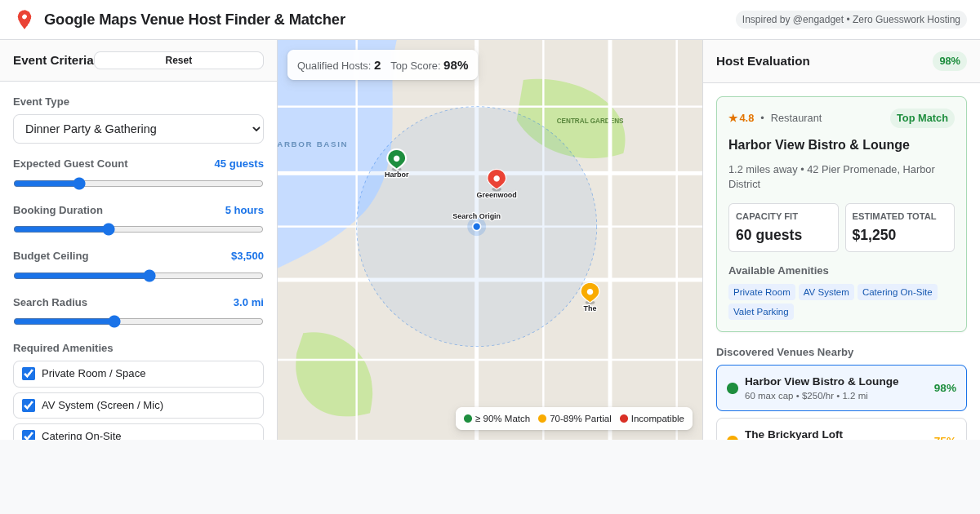The image size is (980, 514).
Task: Adjust the Expected Guest Count slider
Action: [138, 184]
